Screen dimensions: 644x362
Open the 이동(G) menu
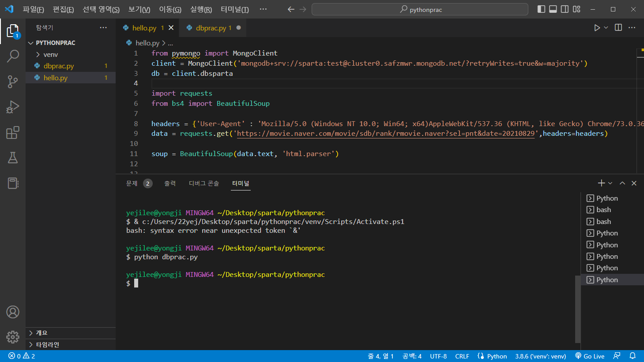tap(170, 9)
